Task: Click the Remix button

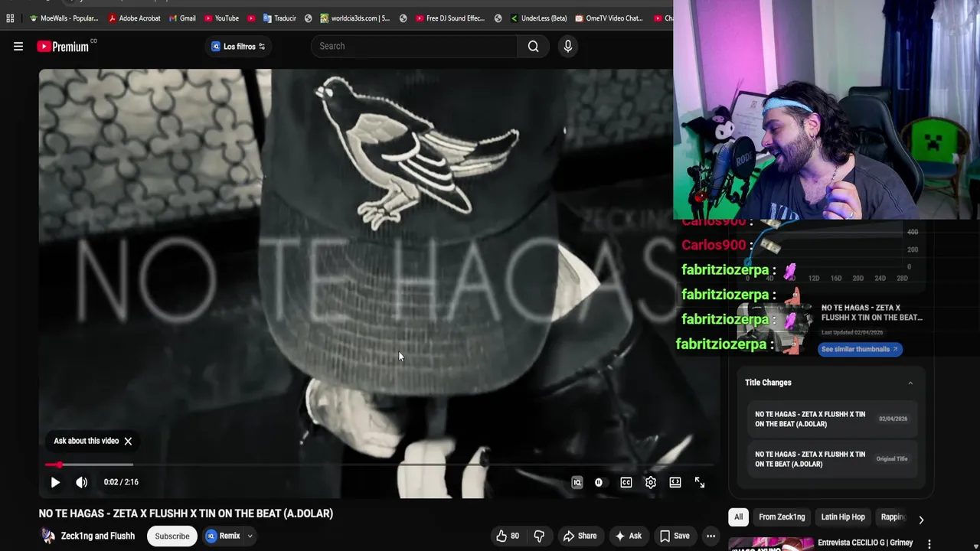Action: (223, 536)
